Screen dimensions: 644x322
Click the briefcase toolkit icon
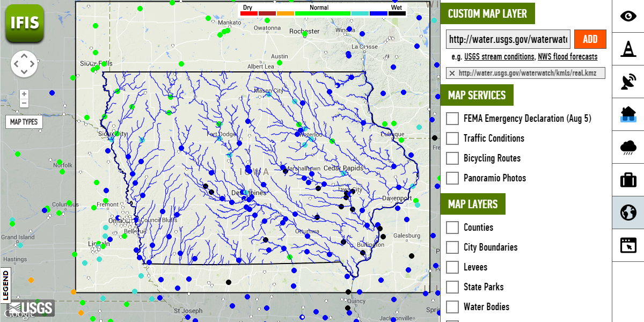(628, 180)
